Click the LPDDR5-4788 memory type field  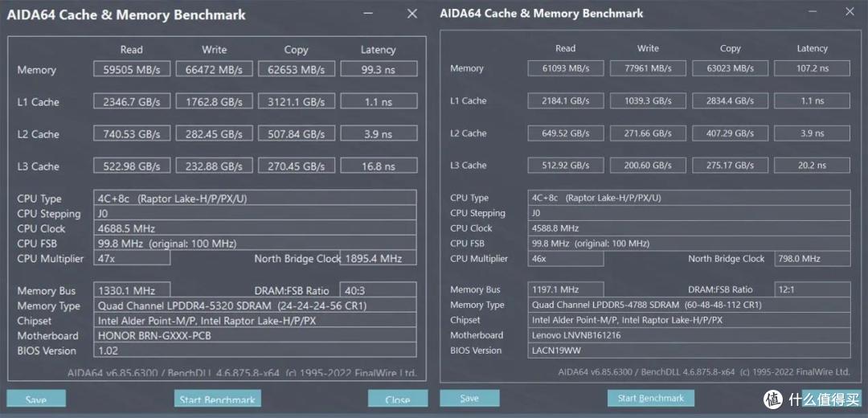[x=689, y=305]
